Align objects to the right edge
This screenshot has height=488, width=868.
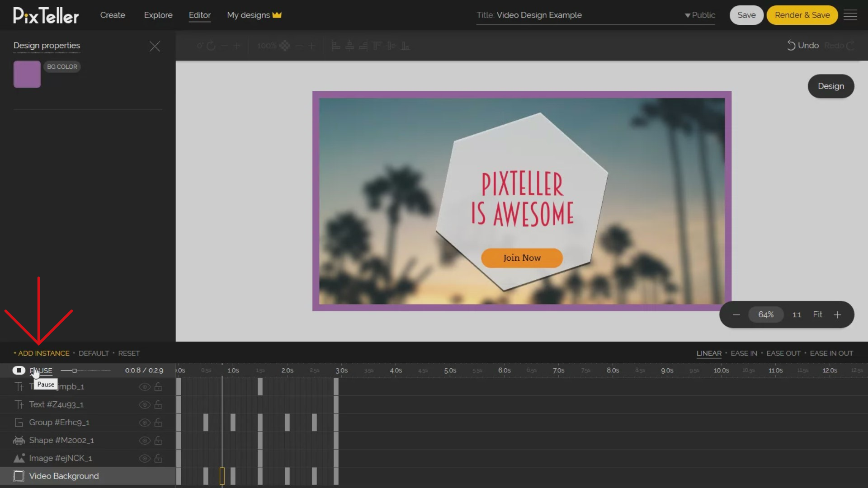click(363, 46)
